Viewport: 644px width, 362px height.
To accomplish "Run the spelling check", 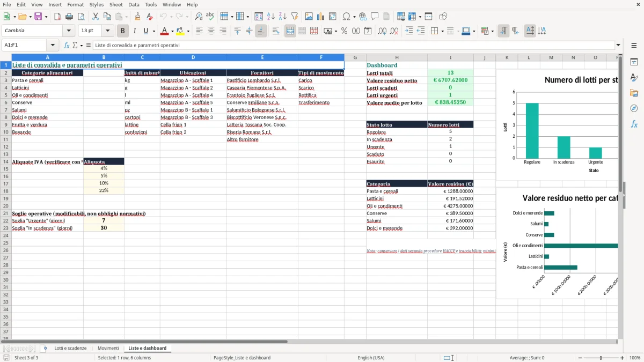I will point(210,17).
